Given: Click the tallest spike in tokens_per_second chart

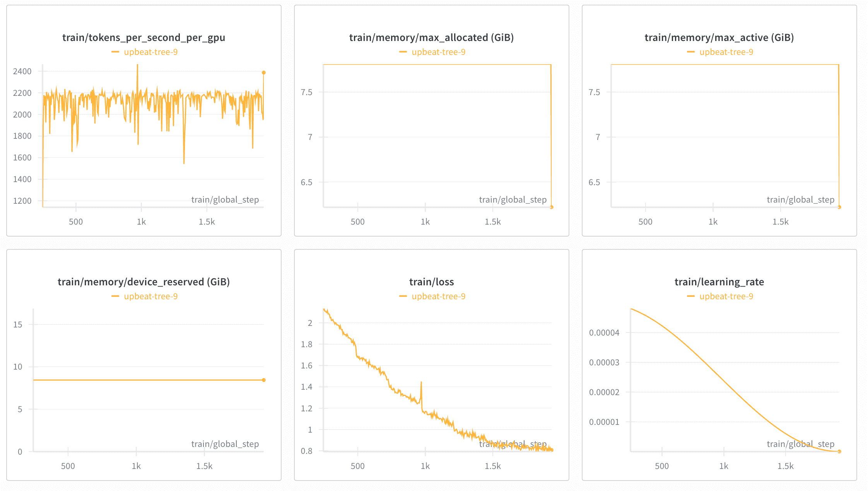Looking at the screenshot, I should coord(137,65).
